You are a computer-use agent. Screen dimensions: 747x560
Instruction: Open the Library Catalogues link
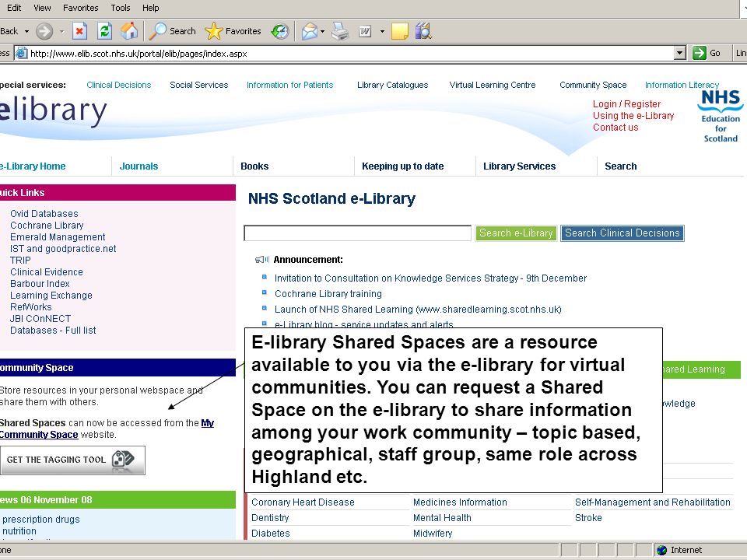pos(392,85)
